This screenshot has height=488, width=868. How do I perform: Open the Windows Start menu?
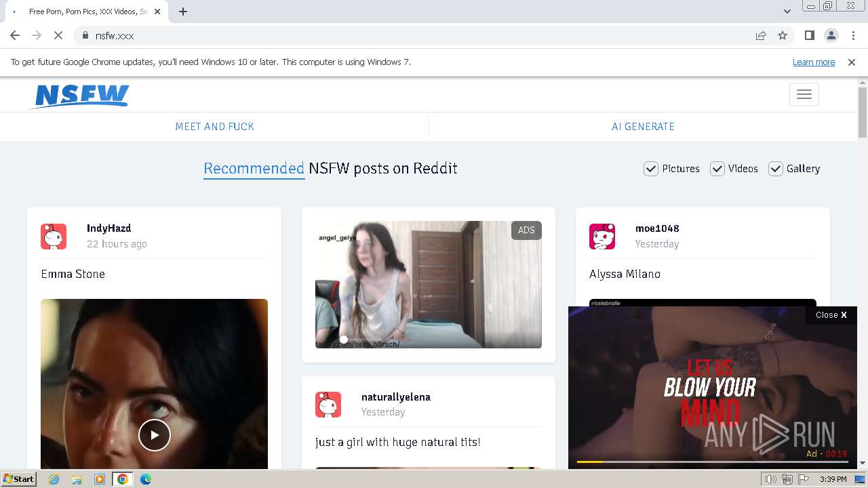pos(18,479)
